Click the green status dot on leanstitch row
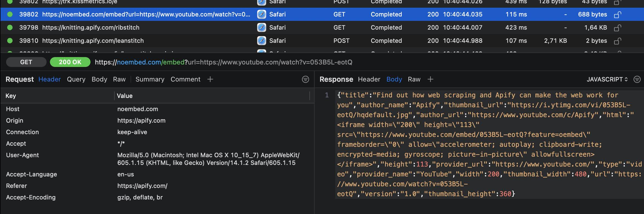Viewport: 644px width, 214px height. (x=10, y=41)
